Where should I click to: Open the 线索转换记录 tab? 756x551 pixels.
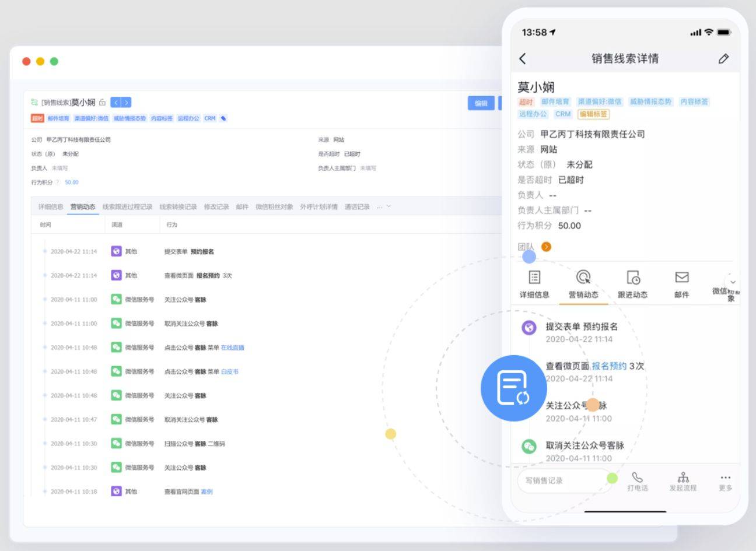178,207
